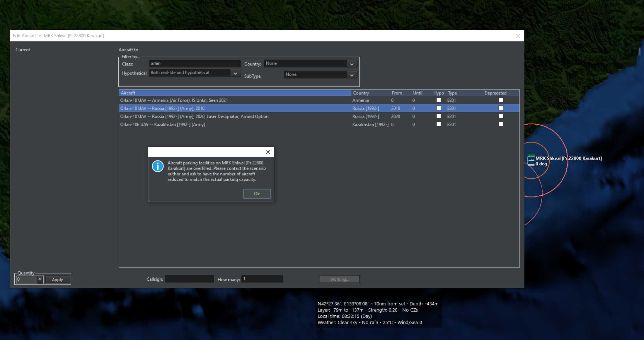The width and height of the screenshot is (644, 340).
Task: Open the SubType filter dropdown
Action: 352,75
